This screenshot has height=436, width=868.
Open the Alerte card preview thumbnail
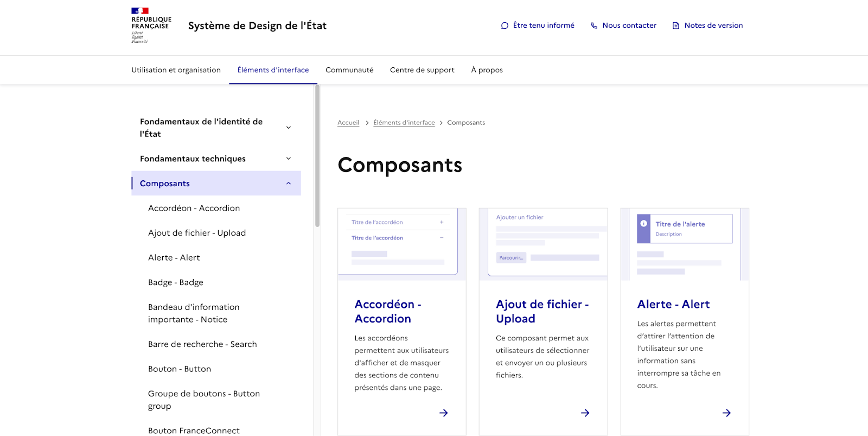click(x=684, y=244)
